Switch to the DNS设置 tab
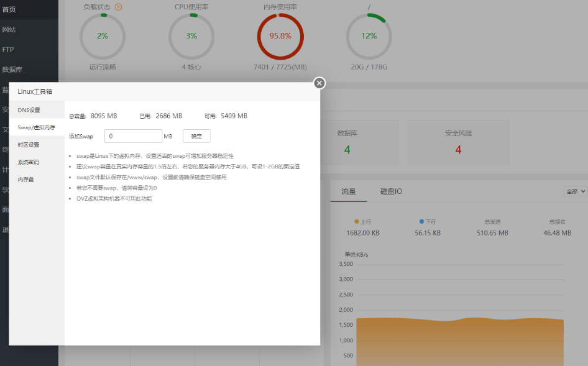 coord(29,110)
